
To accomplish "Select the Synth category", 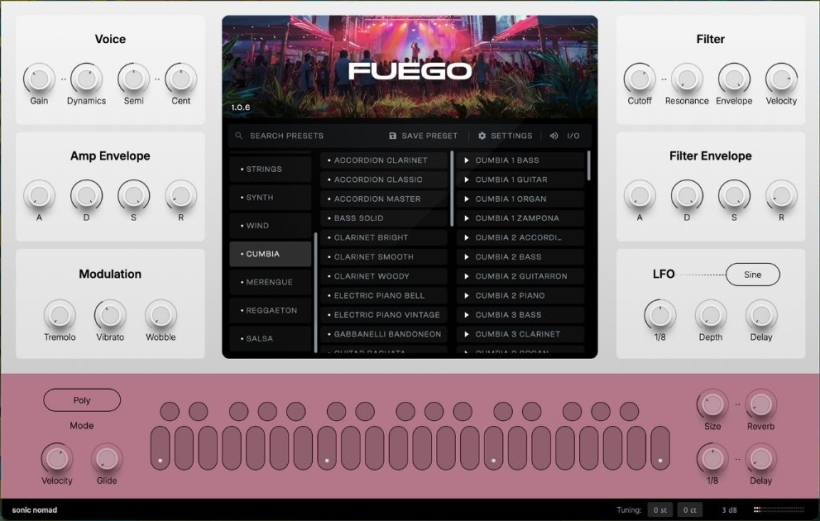I will point(270,197).
